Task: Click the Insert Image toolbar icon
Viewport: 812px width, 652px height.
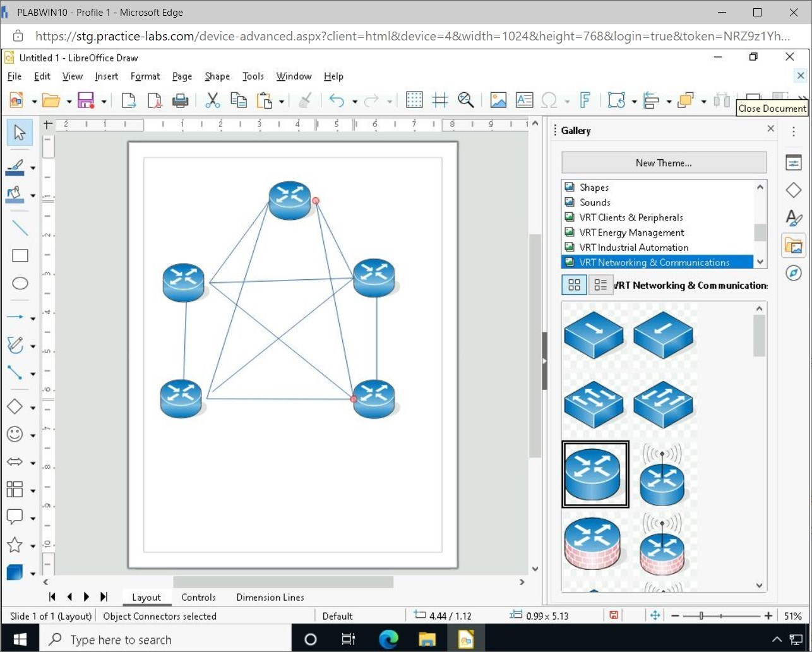Action: point(498,100)
